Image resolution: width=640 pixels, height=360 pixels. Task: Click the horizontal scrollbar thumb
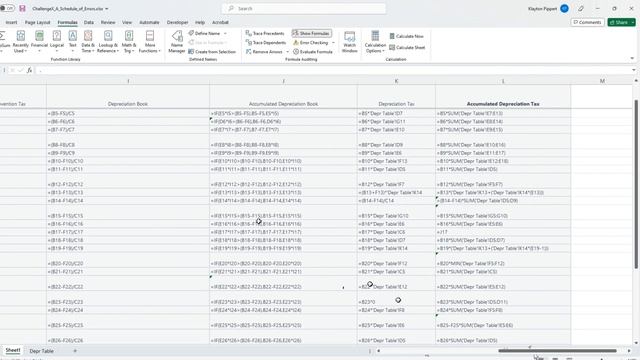click(x=557, y=351)
